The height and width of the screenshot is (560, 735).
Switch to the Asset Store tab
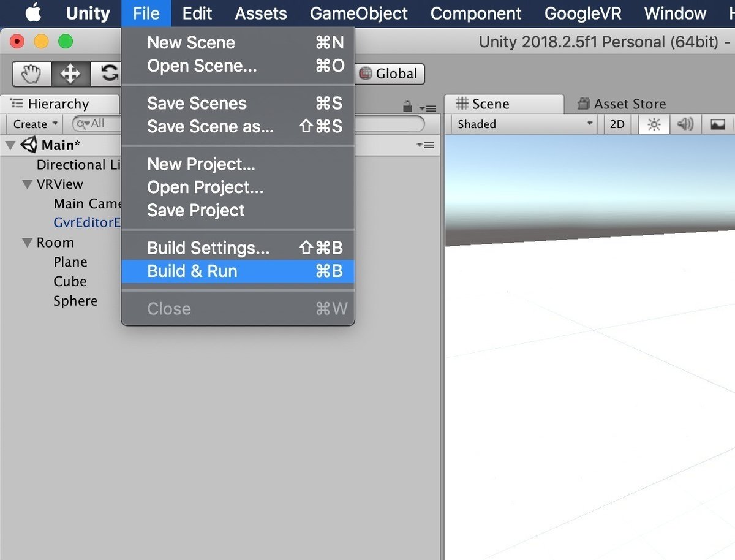click(x=621, y=104)
